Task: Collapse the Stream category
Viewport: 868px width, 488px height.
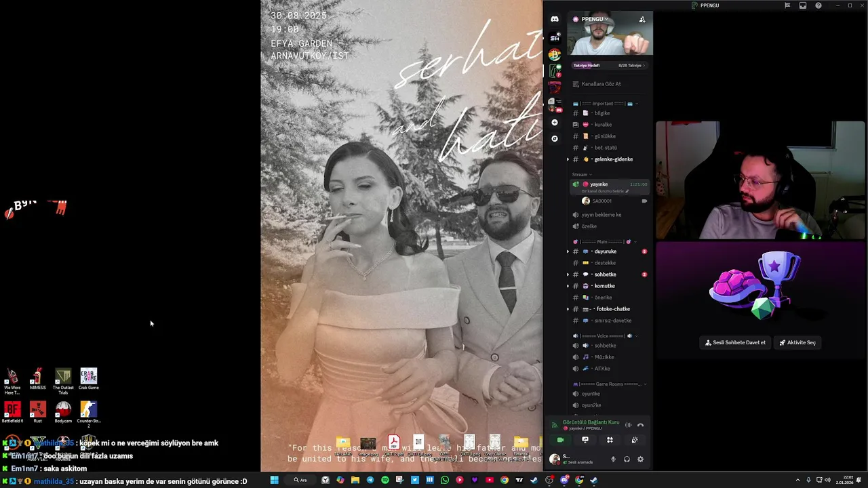Action: click(581, 175)
